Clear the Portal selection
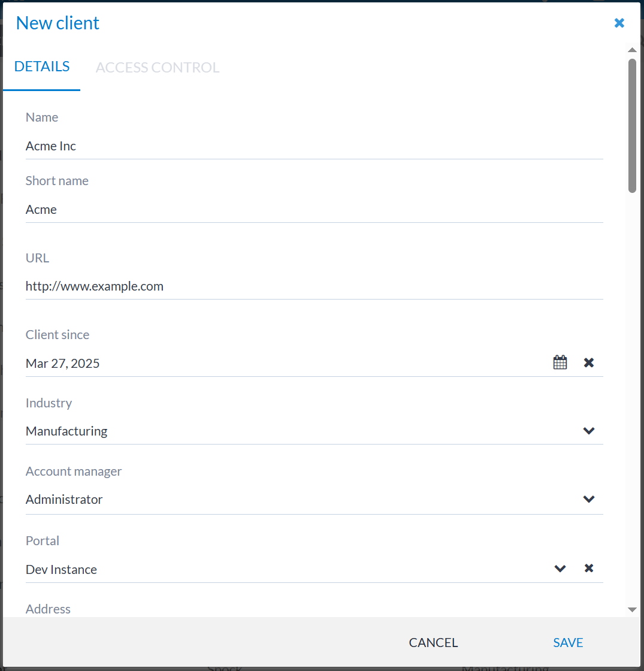Viewport: 644px width, 671px height. pos(589,569)
